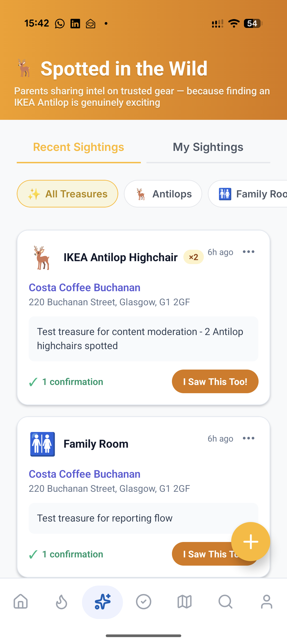This screenshot has width=287, height=644.
Task: Select the Recent Sightings tab
Action: pyautogui.click(x=79, y=147)
